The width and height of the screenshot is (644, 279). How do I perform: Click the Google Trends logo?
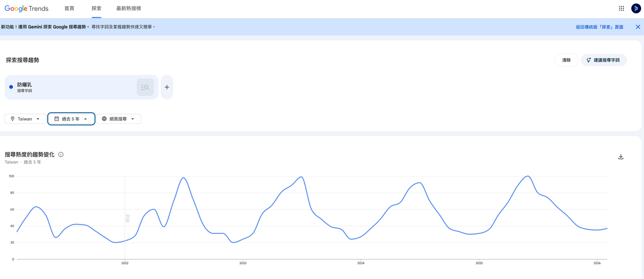click(26, 8)
